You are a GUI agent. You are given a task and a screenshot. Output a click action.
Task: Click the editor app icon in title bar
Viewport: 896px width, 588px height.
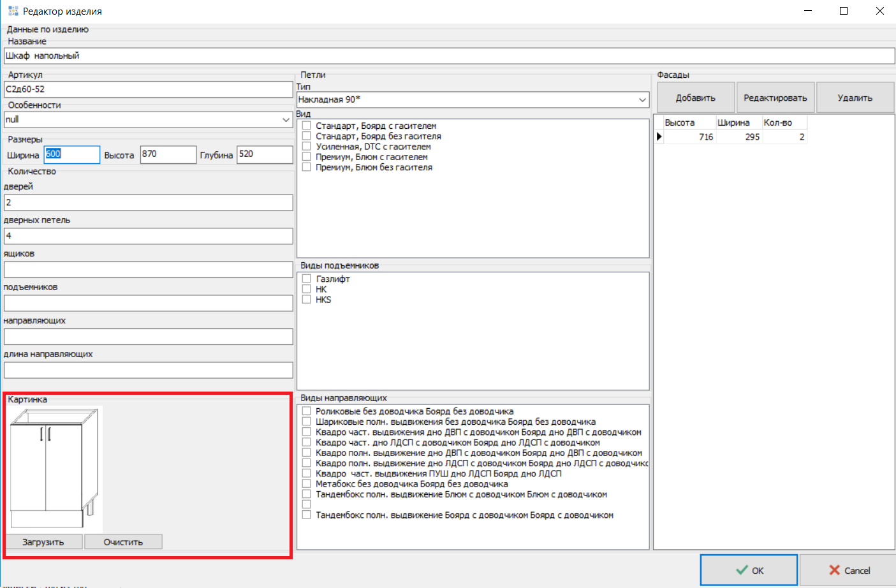coord(13,11)
